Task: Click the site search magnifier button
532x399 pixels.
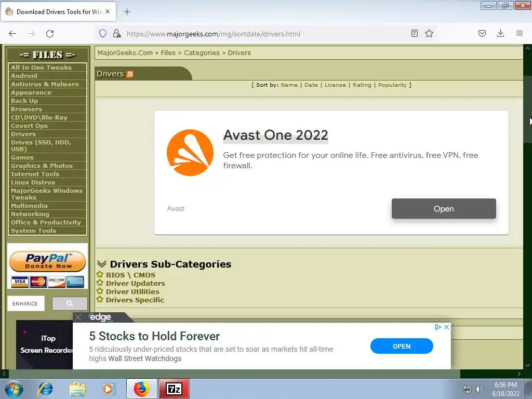Action: pos(70,303)
